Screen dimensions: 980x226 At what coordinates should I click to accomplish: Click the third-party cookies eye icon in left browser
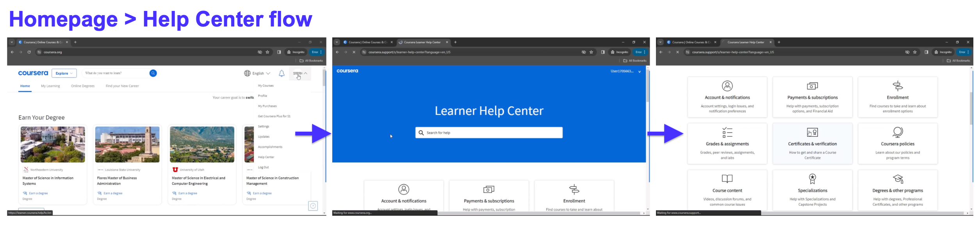click(260, 52)
